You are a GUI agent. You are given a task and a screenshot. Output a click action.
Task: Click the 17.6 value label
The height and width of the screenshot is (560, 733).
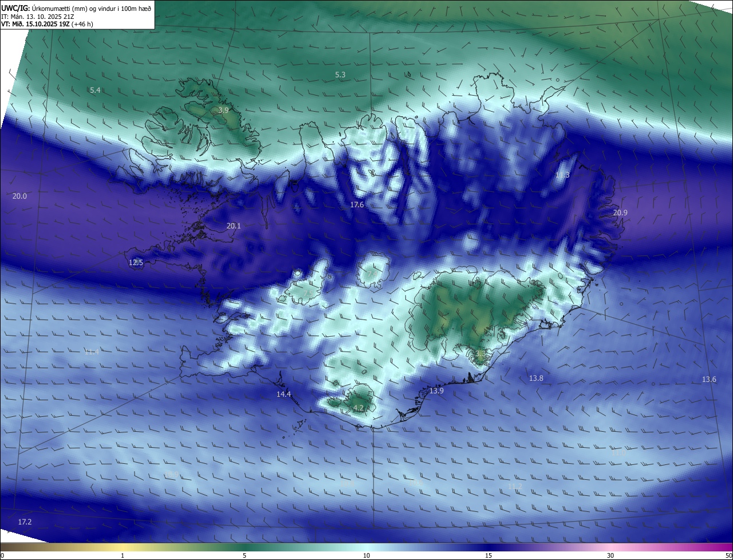pyautogui.click(x=357, y=205)
